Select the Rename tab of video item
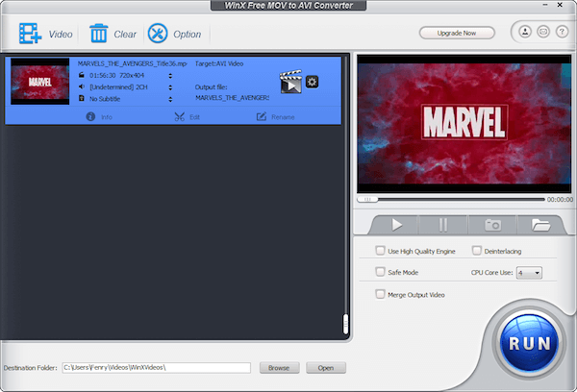577x392 pixels. pyautogui.click(x=274, y=117)
